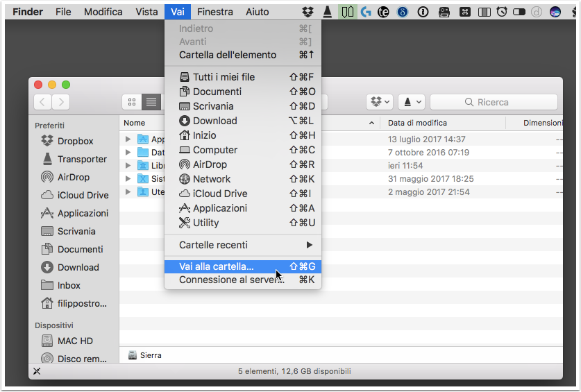Choose Utility in Vai menu

pos(243,223)
